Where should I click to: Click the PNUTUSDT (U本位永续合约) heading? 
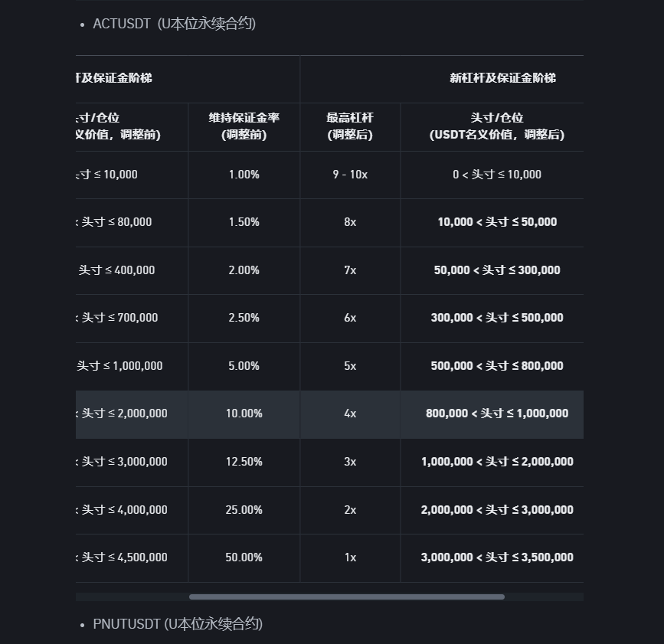(x=177, y=624)
